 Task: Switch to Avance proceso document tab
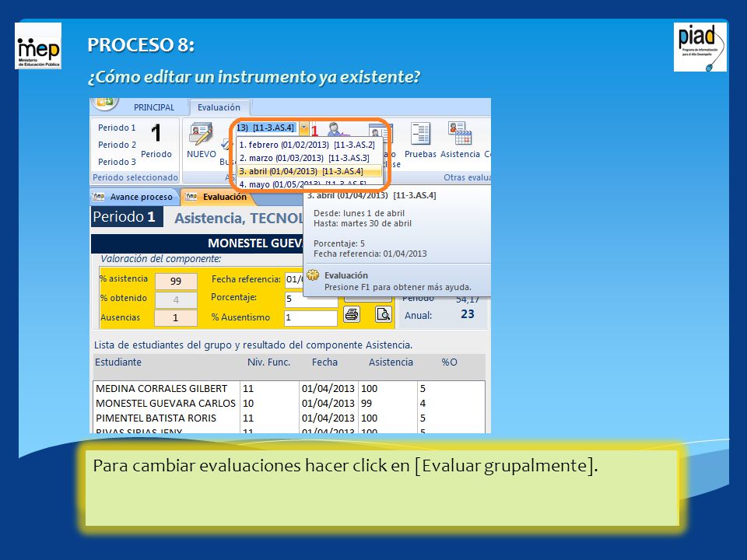point(135,197)
